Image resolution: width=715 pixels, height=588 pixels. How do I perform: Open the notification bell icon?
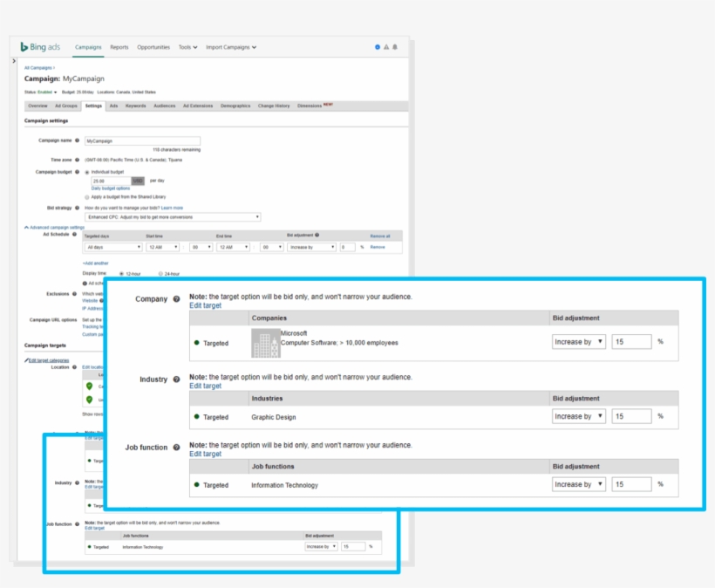pyautogui.click(x=394, y=47)
